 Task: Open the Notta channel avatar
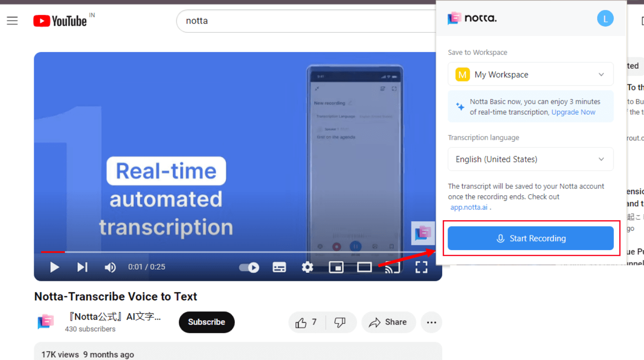[x=46, y=322]
